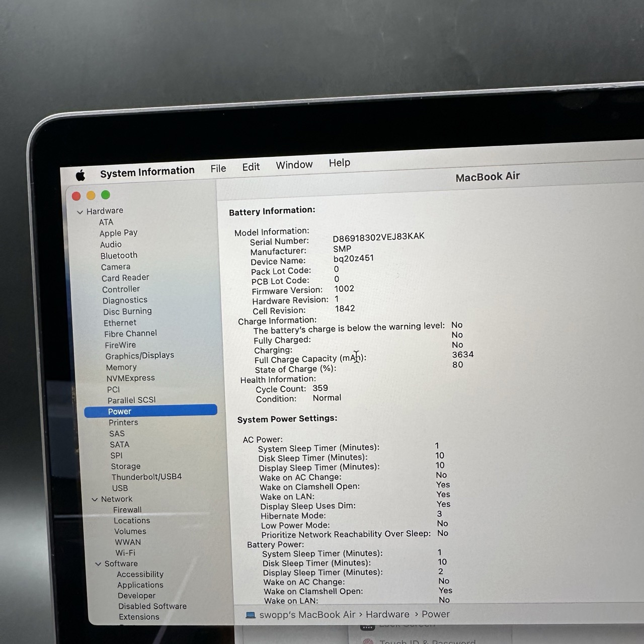Image resolution: width=644 pixels, height=644 pixels.
Task: Click swopp's MacBook Air in path bar
Action: click(x=307, y=615)
